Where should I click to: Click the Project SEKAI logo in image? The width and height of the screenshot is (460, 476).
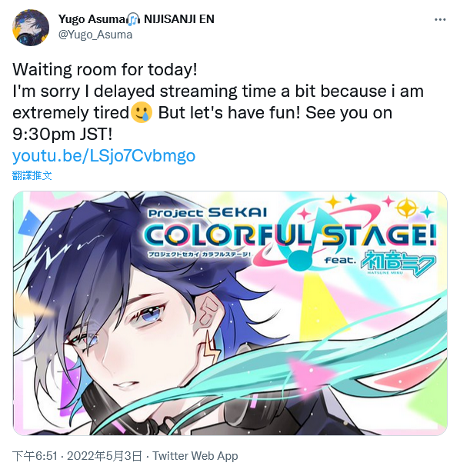(x=207, y=213)
